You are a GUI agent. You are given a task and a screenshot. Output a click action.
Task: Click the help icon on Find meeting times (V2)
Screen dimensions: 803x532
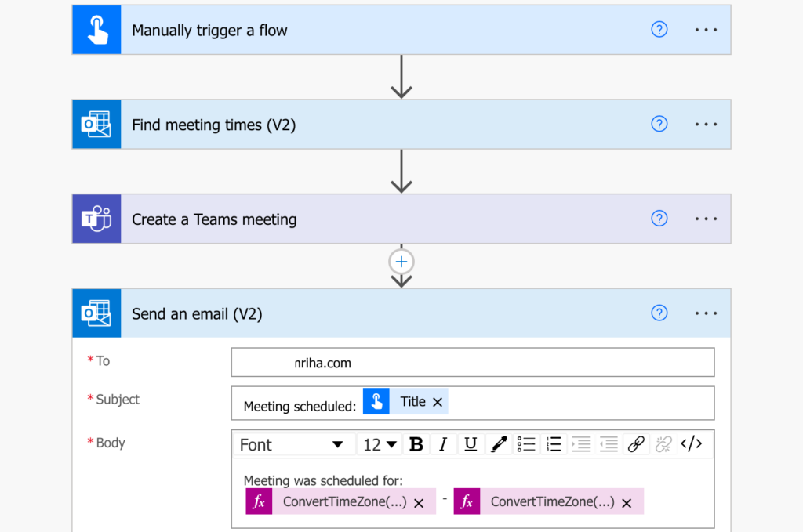pos(659,124)
